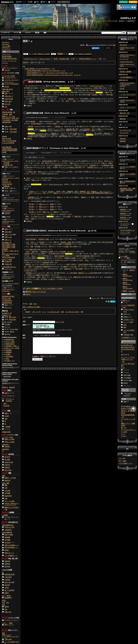Jump to 流派系万能技能の技能 in table of contents
The width and height of the screenshot is (138, 644).
pos(46,71)
